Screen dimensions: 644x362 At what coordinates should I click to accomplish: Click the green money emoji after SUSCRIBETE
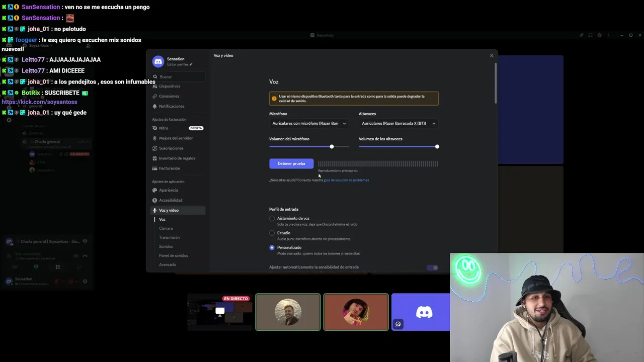click(x=85, y=93)
